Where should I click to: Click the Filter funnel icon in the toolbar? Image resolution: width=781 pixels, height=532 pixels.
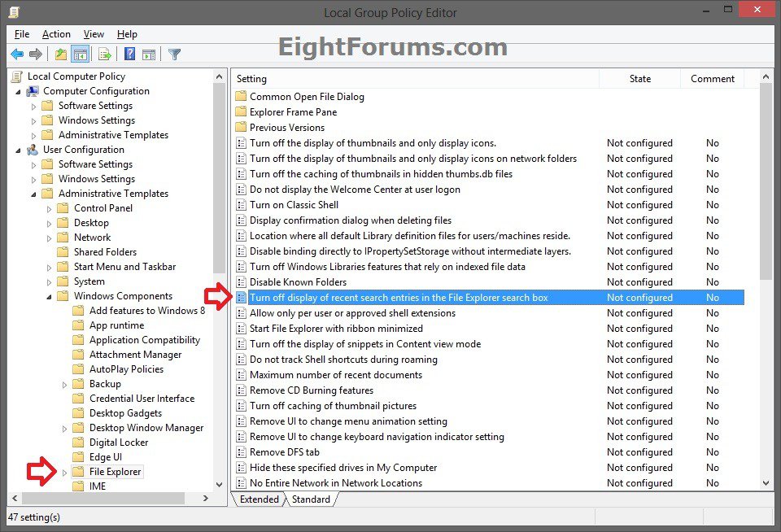[174, 55]
